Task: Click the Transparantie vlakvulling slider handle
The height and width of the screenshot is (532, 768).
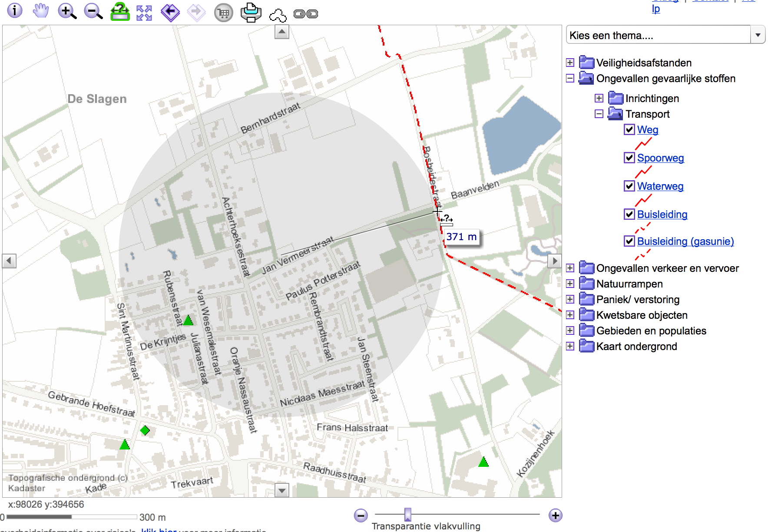Action: [407, 515]
